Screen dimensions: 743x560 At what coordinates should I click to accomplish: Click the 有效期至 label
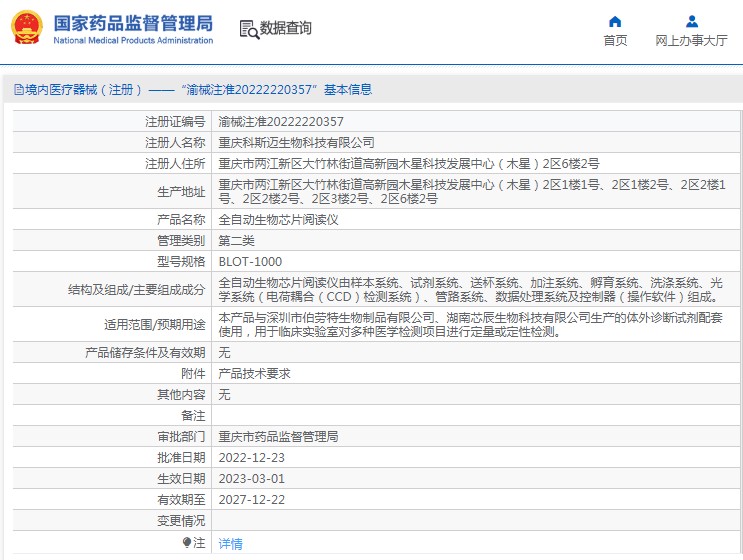tap(181, 500)
